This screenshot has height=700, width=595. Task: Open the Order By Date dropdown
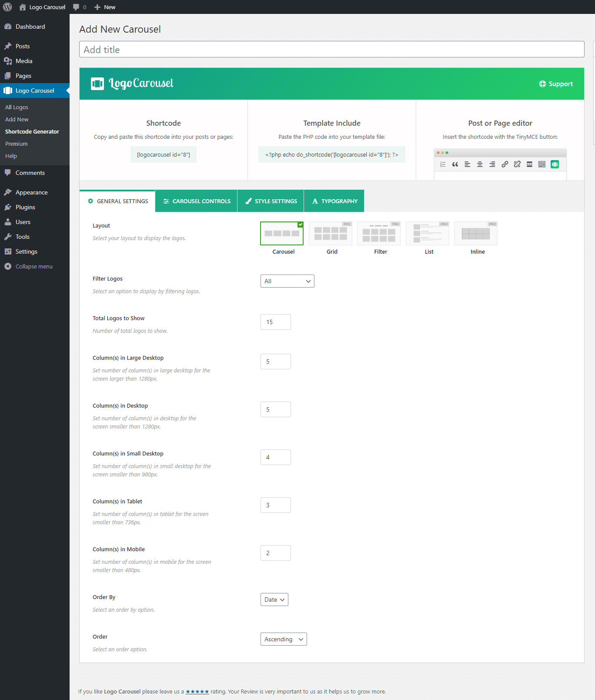[274, 600]
